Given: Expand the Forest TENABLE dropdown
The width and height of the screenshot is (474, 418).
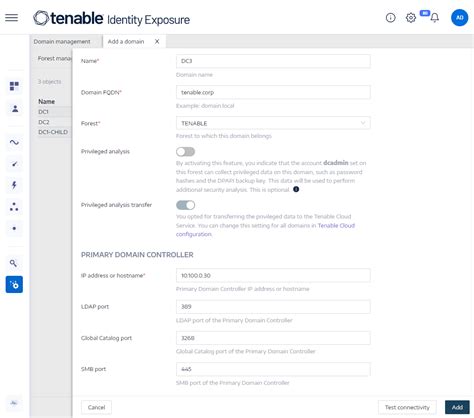Looking at the screenshot, I should point(273,123).
